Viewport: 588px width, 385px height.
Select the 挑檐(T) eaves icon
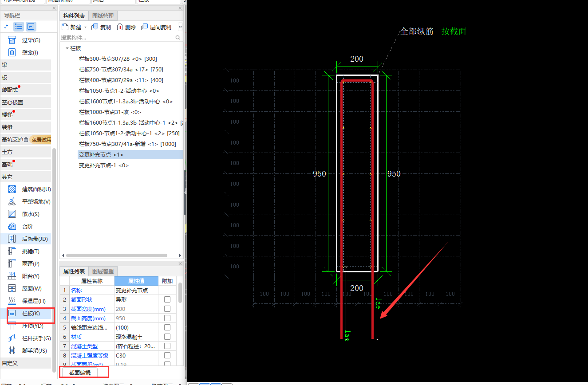(12, 251)
